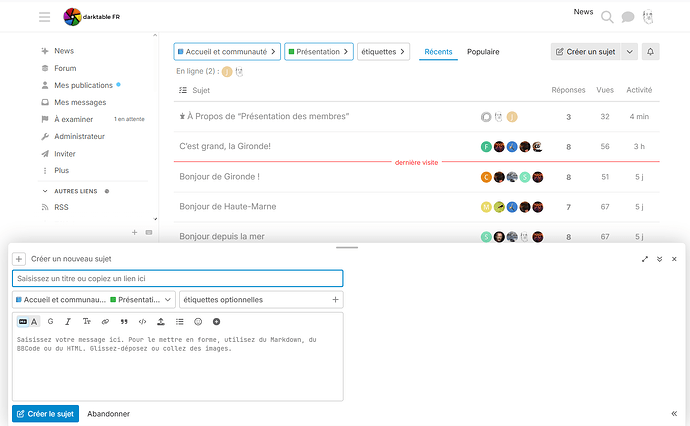The width and height of the screenshot is (690, 426).
Task: Open the emoji picker
Action: [198, 322]
